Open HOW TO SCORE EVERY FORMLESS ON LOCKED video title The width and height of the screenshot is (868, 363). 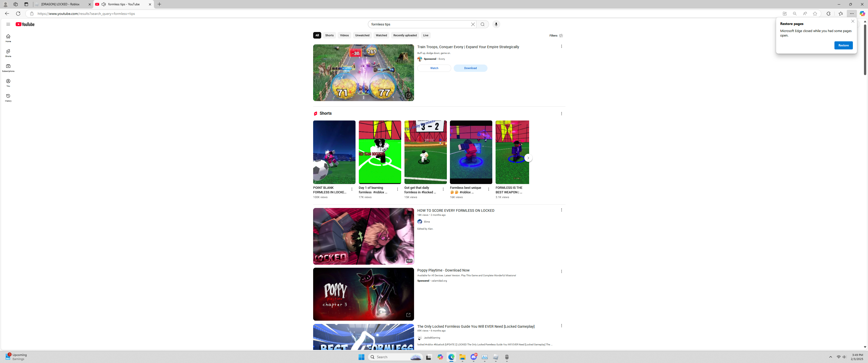456,211
